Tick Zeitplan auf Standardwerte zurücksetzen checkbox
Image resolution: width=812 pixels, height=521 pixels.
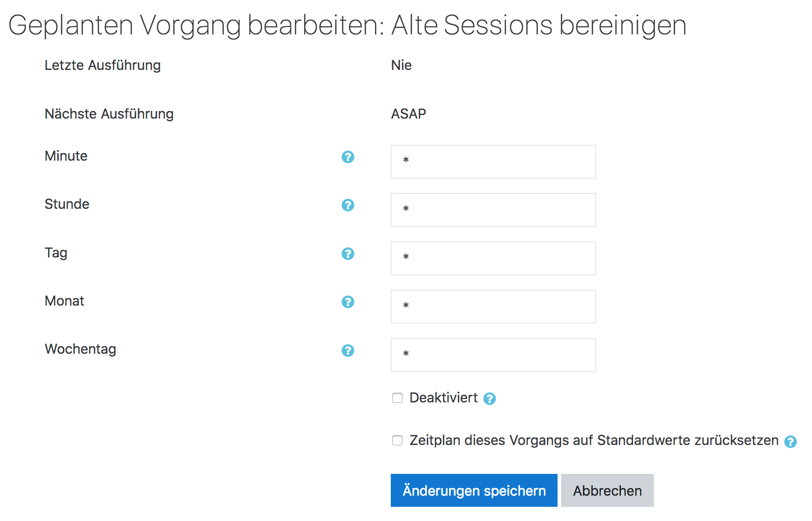pyautogui.click(x=397, y=440)
